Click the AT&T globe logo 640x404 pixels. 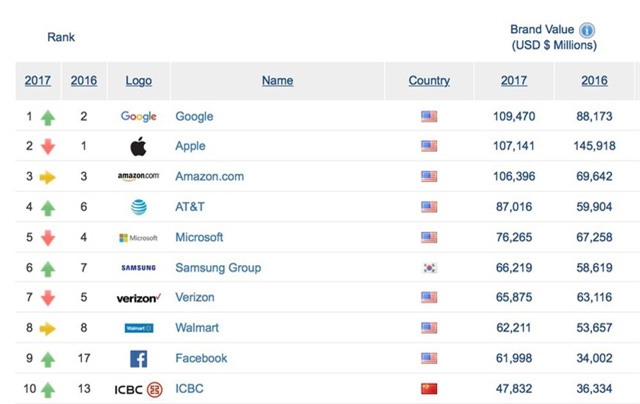(x=138, y=207)
